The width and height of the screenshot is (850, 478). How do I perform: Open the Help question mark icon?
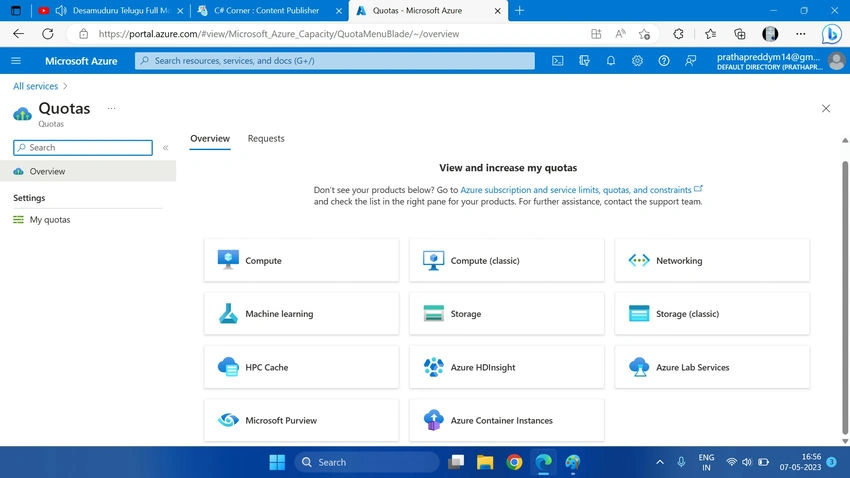point(664,61)
